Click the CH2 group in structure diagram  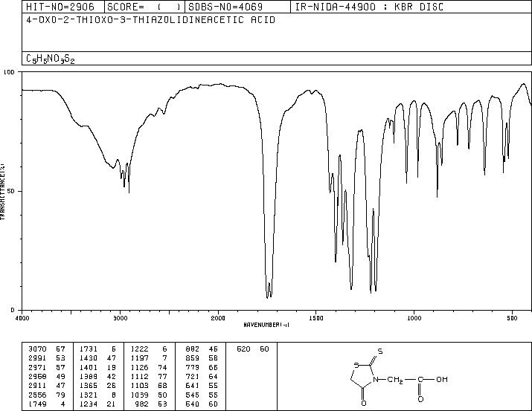click(395, 380)
